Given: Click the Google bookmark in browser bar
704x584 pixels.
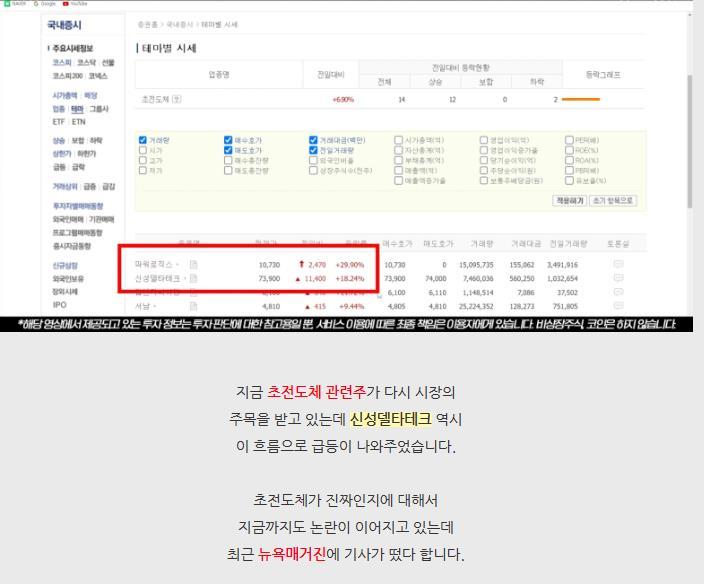Looking at the screenshot, I should tap(45, 3).
